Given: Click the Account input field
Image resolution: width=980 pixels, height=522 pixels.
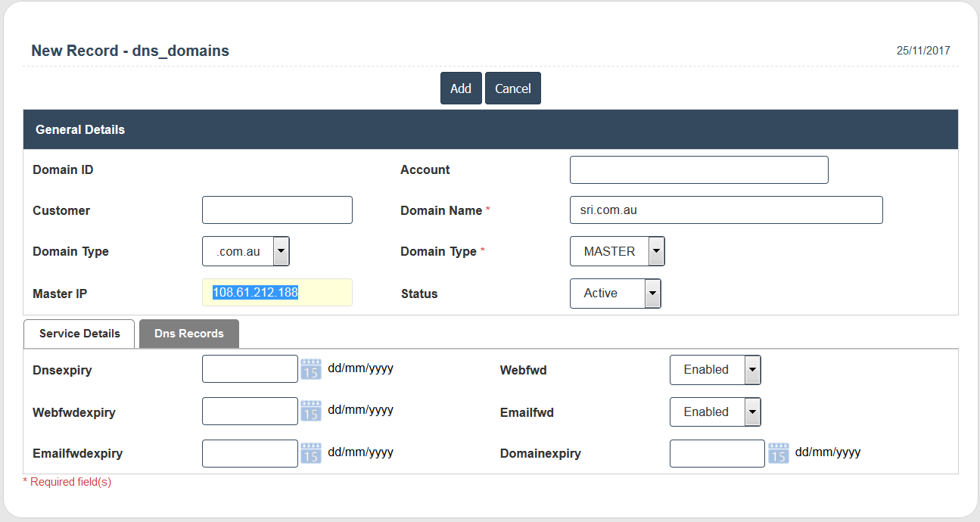Looking at the screenshot, I should [698, 170].
